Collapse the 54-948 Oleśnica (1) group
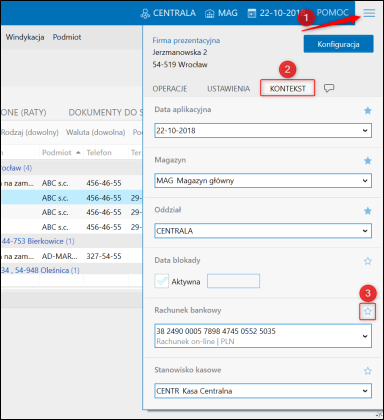This screenshot has width=384, height=420. (x=40, y=270)
